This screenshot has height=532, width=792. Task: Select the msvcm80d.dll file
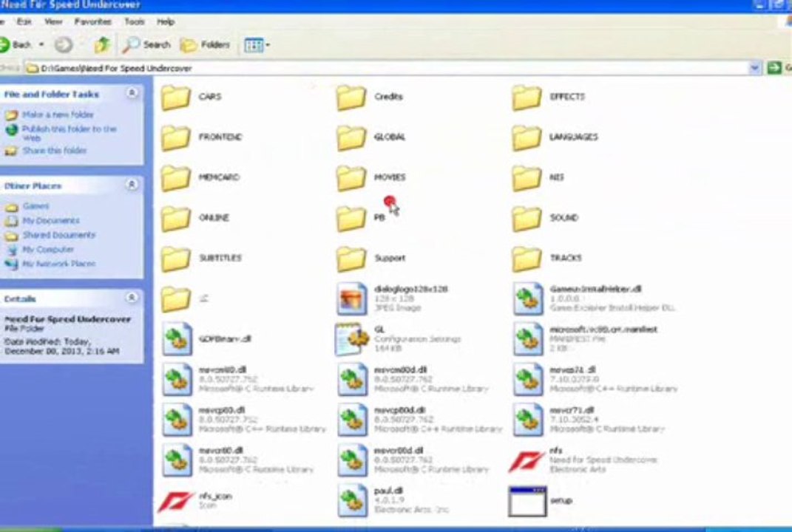coord(413,379)
